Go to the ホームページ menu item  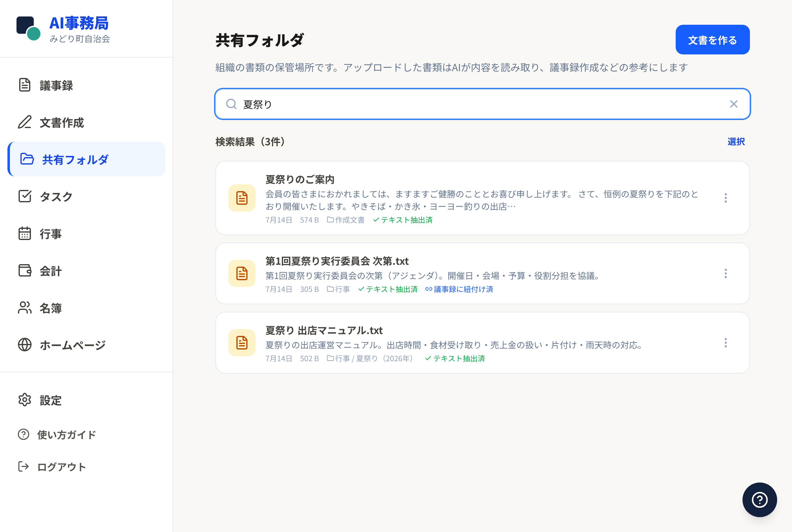pos(86,345)
